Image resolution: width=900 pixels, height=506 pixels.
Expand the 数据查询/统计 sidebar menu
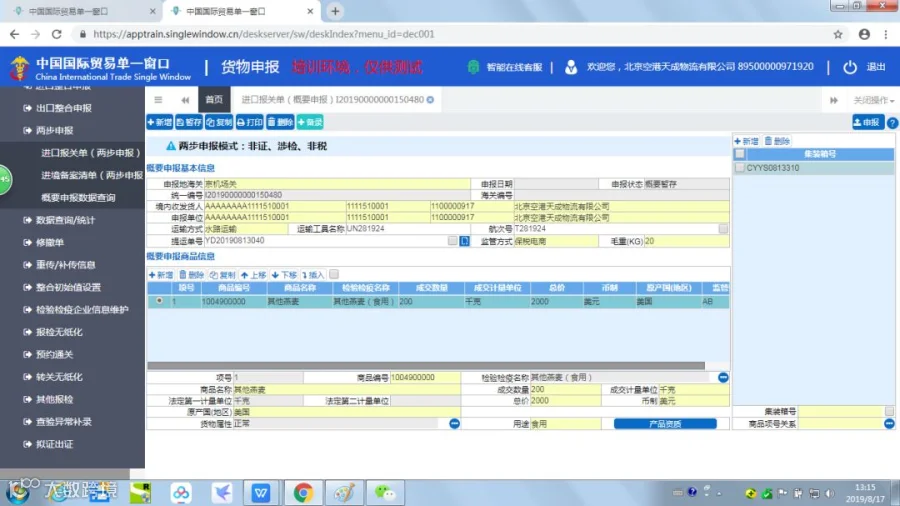coord(65,220)
